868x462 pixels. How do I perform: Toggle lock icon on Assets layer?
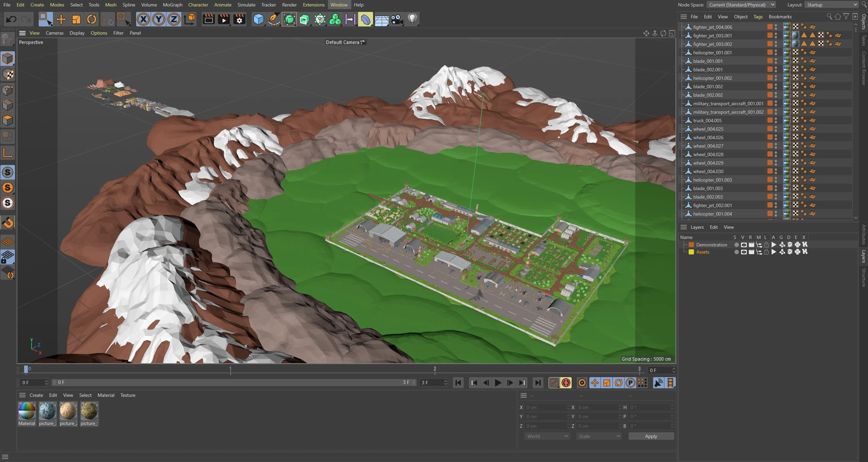click(766, 252)
